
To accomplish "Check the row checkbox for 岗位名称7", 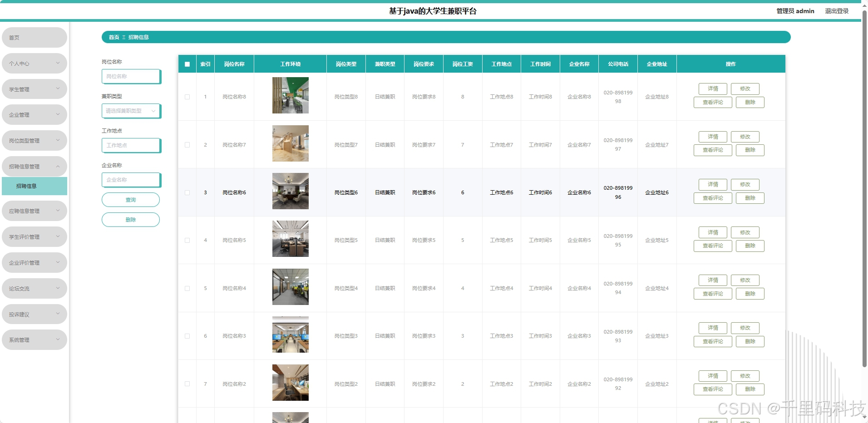I will pos(187,145).
